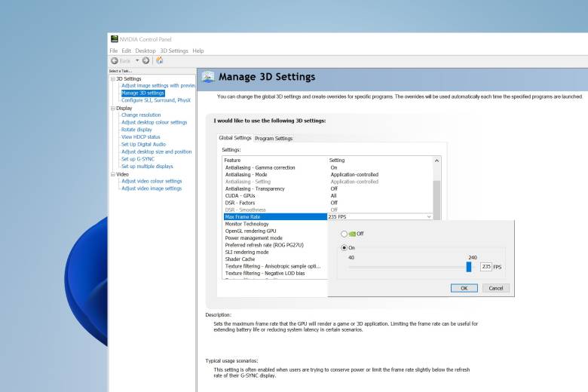This screenshot has width=588, height=392.
Task: Click the Manage 3D Settings header icon
Action: [208, 77]
